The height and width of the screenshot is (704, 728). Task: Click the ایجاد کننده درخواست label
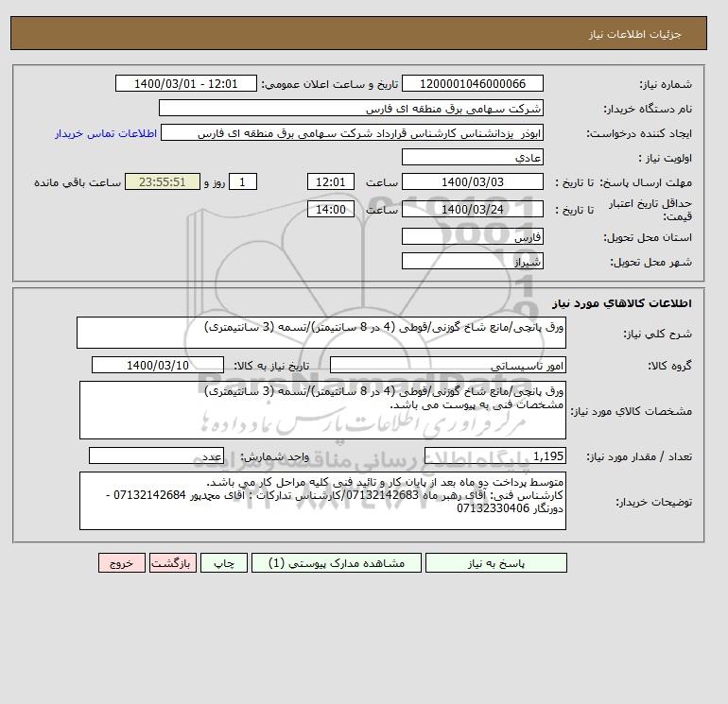tap(639, 133)
